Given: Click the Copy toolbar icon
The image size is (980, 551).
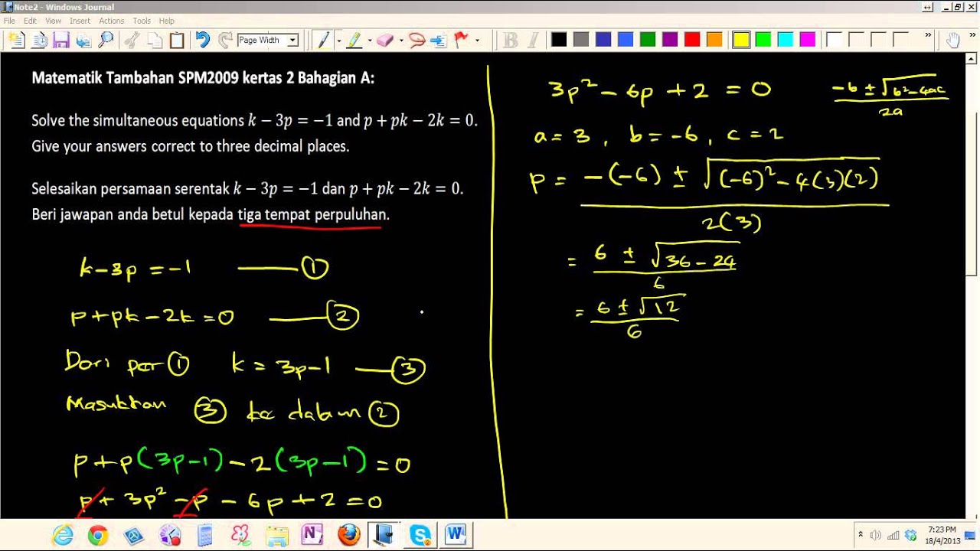Looking at the screenshot, I should point(154,41).
